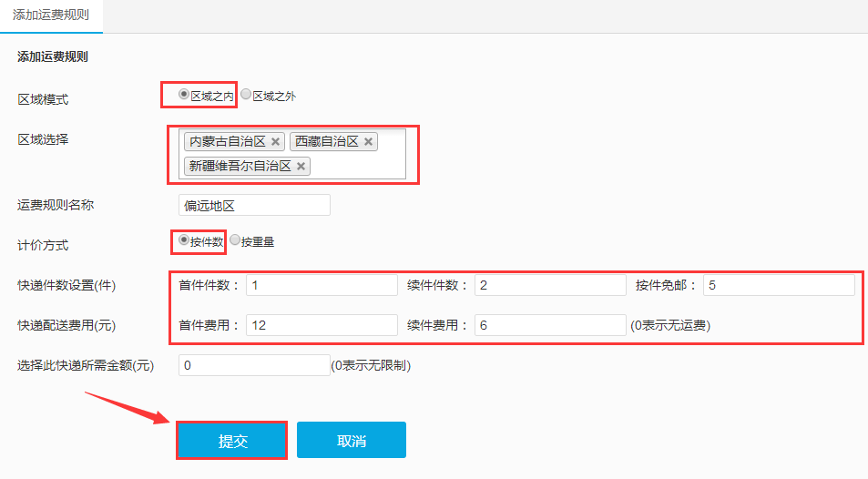Click the 内蒙古自治区 tag label
Image resolution: width=868 pixels, height=479 pixels.
227,142
